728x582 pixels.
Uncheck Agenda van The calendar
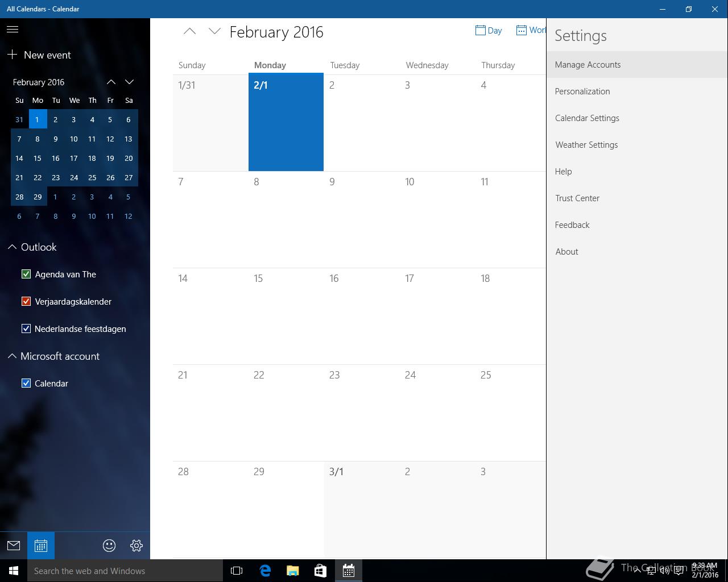(26, 274)
